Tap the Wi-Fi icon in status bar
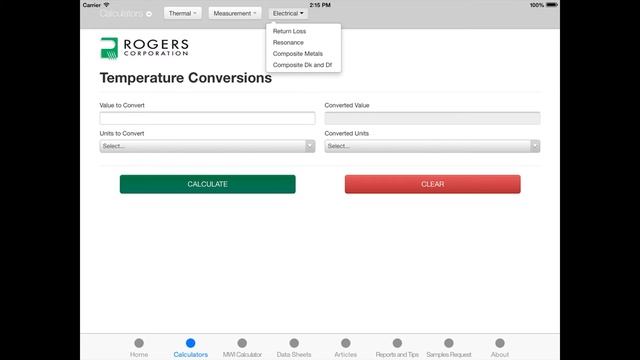 [107, 5]
